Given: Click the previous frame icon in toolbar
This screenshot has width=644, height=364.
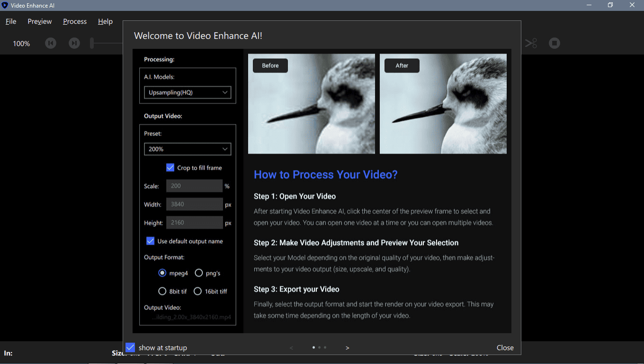Looking at the screenshot, I should click(51, 43).
